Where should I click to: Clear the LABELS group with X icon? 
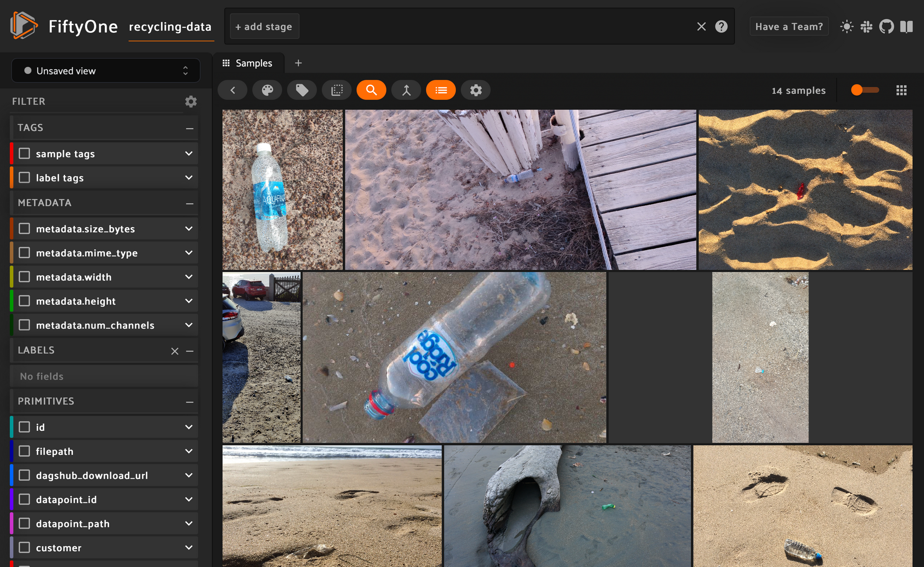(175, 351)
